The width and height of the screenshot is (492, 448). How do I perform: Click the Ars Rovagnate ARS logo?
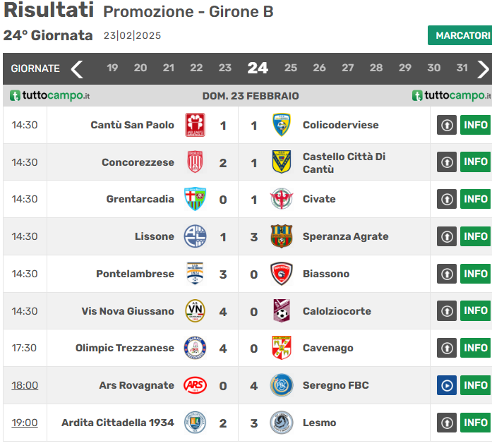(195, 385)
